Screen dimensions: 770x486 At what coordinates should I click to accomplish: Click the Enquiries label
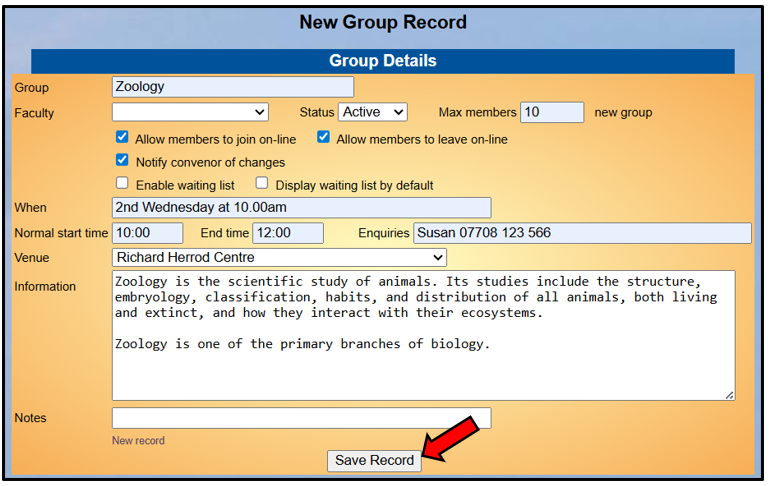[384, 233]
